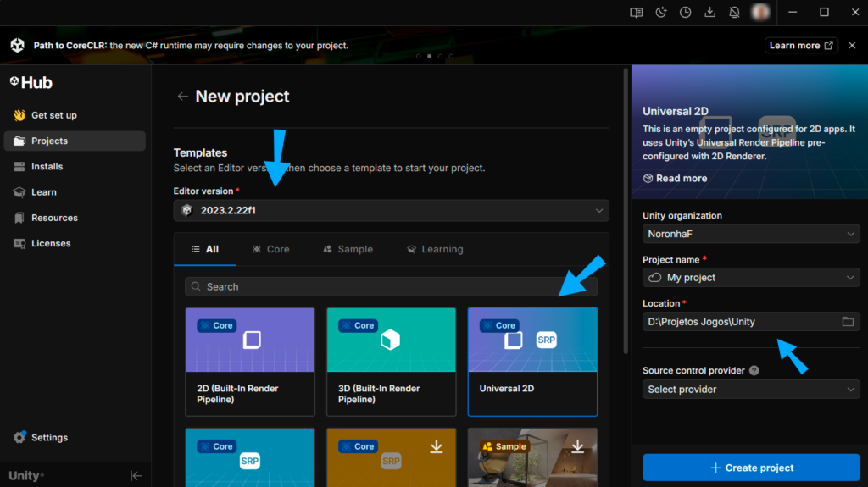Open the downloads icon in title bar
Image resolution: width=868 pixels, height=487 pixels.
709,12
